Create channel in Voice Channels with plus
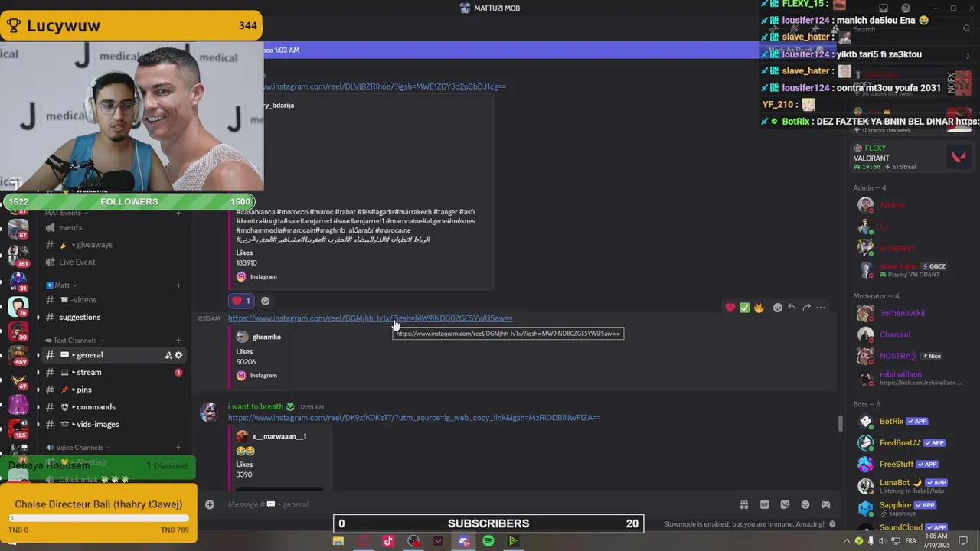The image size is (980, 551). (x=178, y=448)
